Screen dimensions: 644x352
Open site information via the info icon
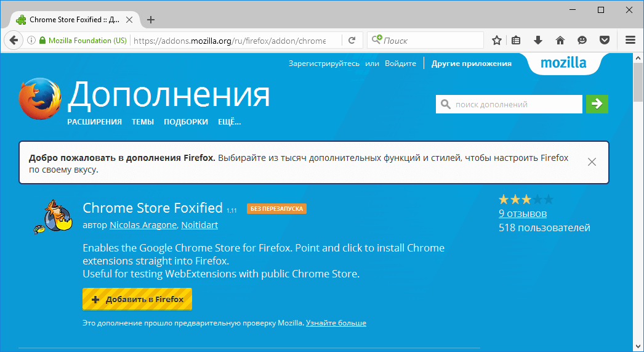[x=31, y=40]
